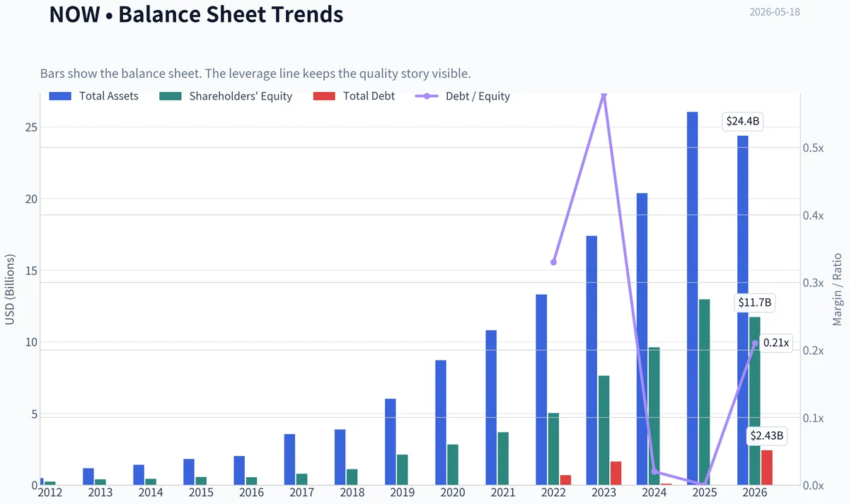Click the red Total Debt bar for 2026
The image size is (849, 504).
(767, 467)
